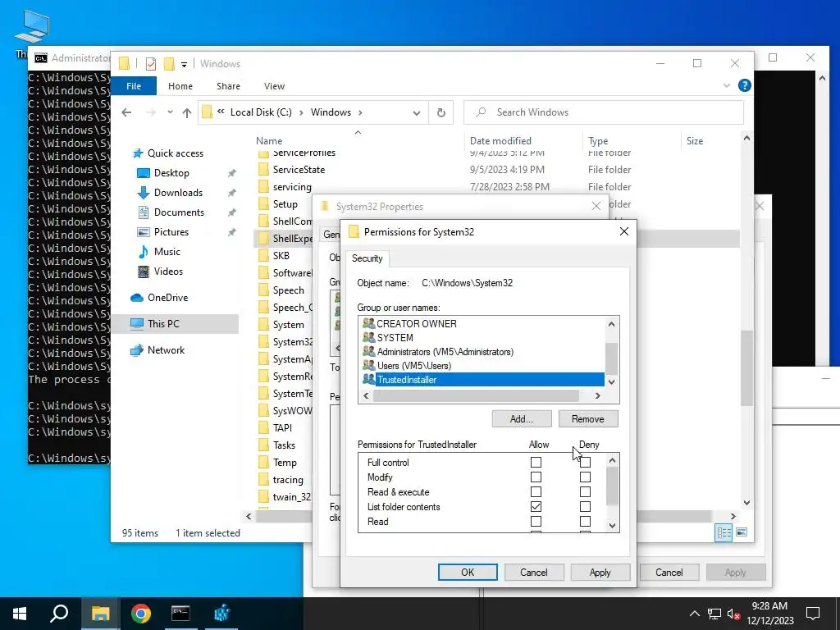Check Deny for Read & execute
This screenshot has height=630, width=840.
(x=585, y=492)
